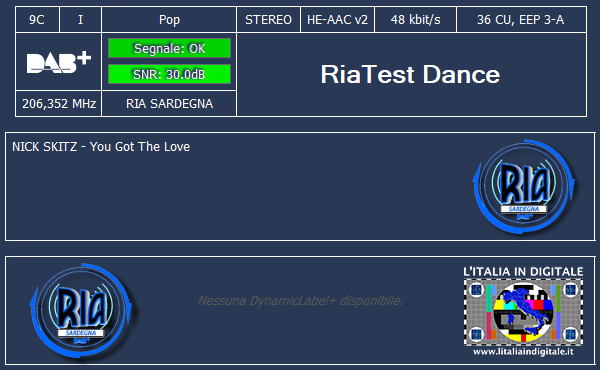
Task: Click the HE-AAC v2 codec cell
Action: 337,19
